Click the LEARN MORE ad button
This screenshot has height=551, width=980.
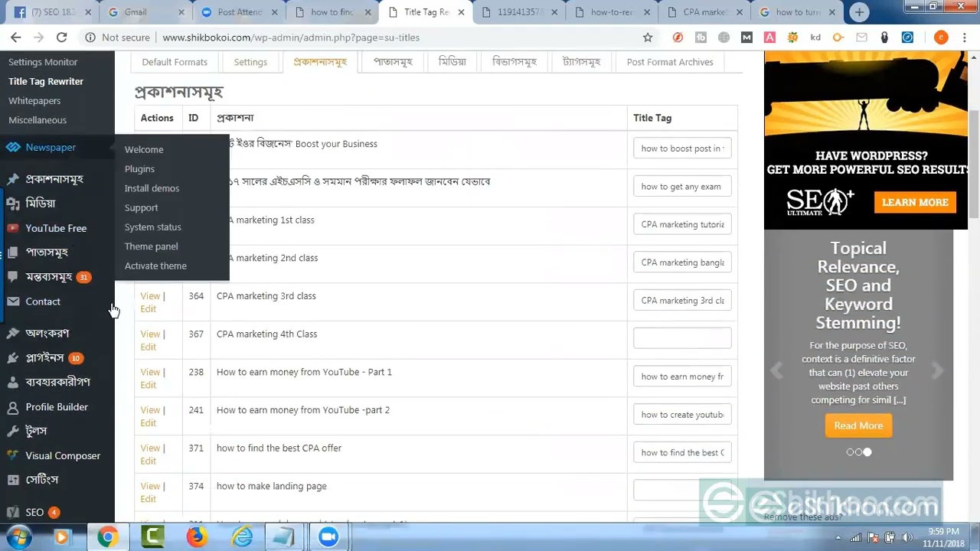(914, 202)
